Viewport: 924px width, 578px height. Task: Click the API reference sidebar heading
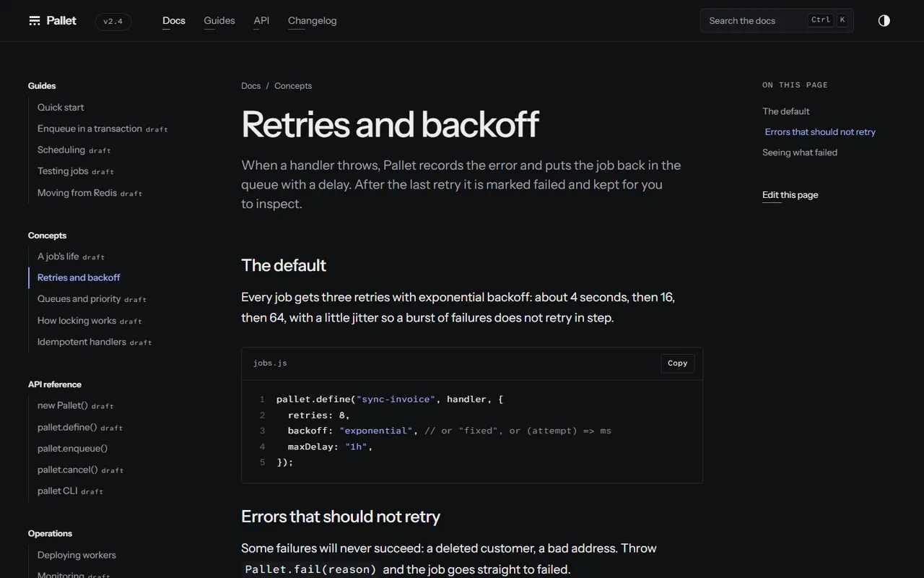click(x=55, y=384)
